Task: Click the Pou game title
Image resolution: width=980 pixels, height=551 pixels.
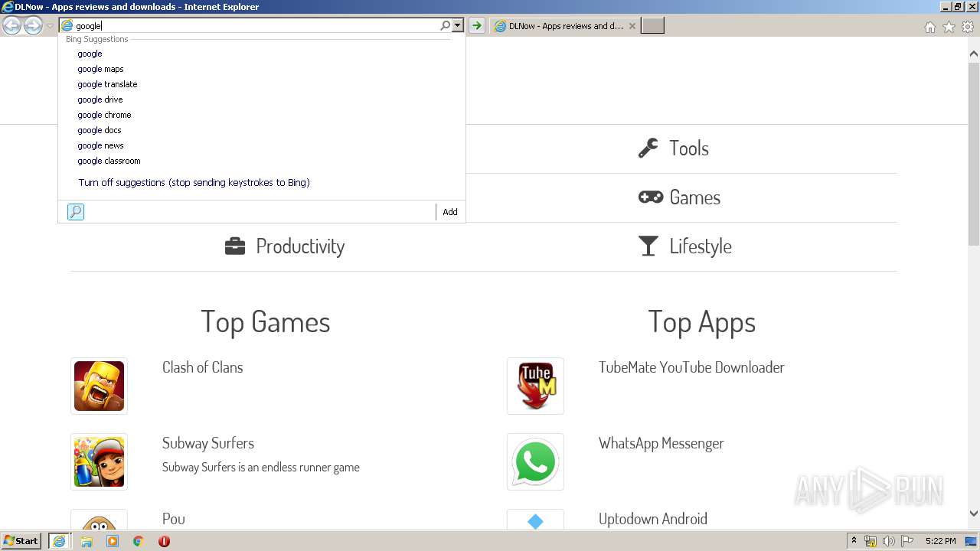Action: pos(174,519)
